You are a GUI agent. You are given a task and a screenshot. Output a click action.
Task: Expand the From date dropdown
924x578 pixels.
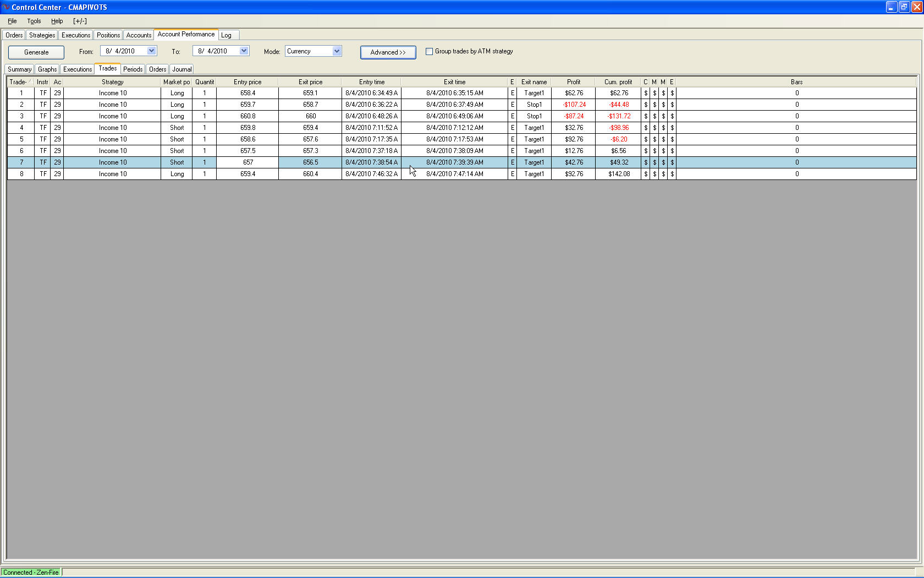151,51
